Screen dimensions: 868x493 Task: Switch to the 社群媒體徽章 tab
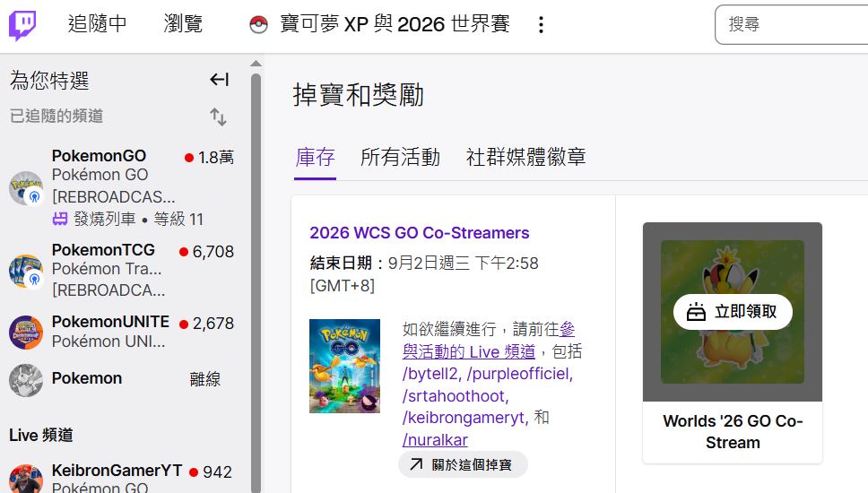(525, 157)
